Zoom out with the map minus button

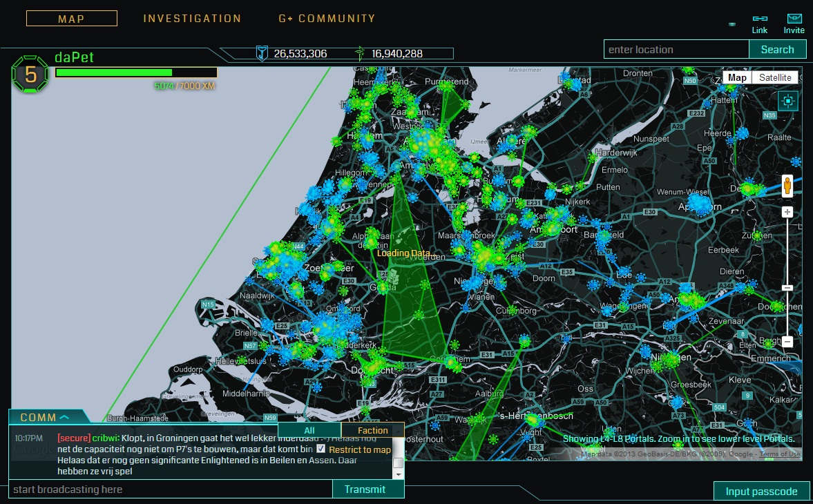787,341
